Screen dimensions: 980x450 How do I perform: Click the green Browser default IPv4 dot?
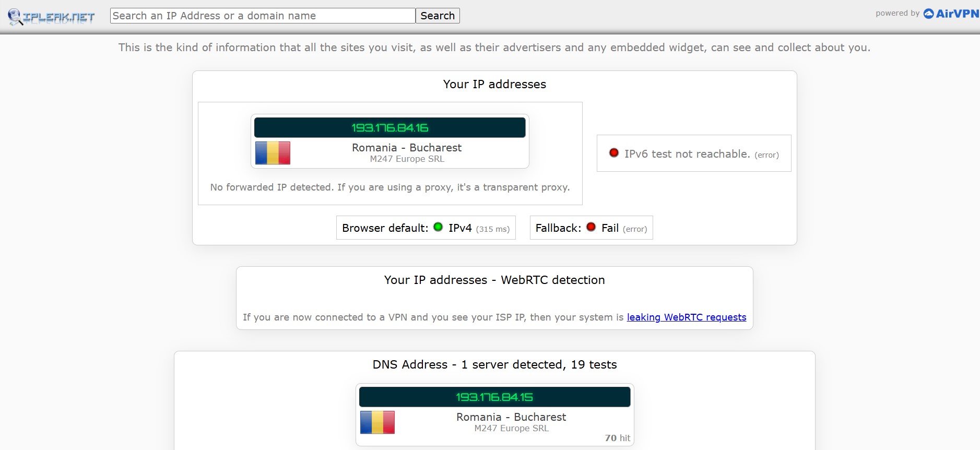point(438,227)
